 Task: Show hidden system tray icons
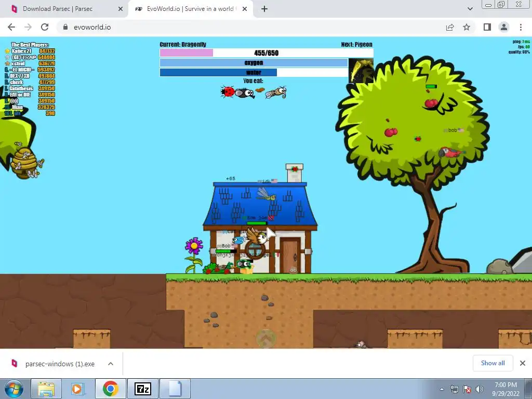click(442, 389)
